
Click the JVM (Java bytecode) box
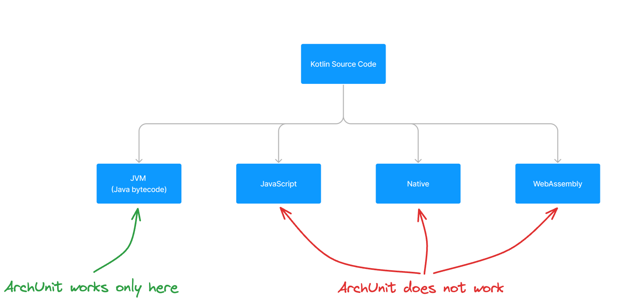pos(139,184)
